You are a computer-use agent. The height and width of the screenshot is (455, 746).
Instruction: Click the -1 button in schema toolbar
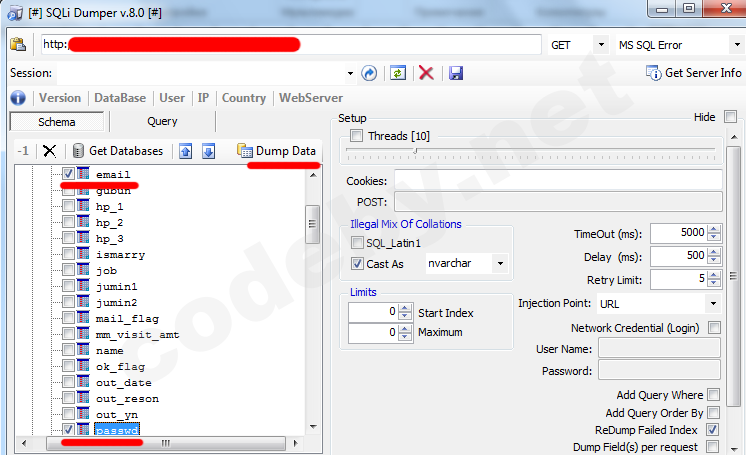(x=23, y=151)
